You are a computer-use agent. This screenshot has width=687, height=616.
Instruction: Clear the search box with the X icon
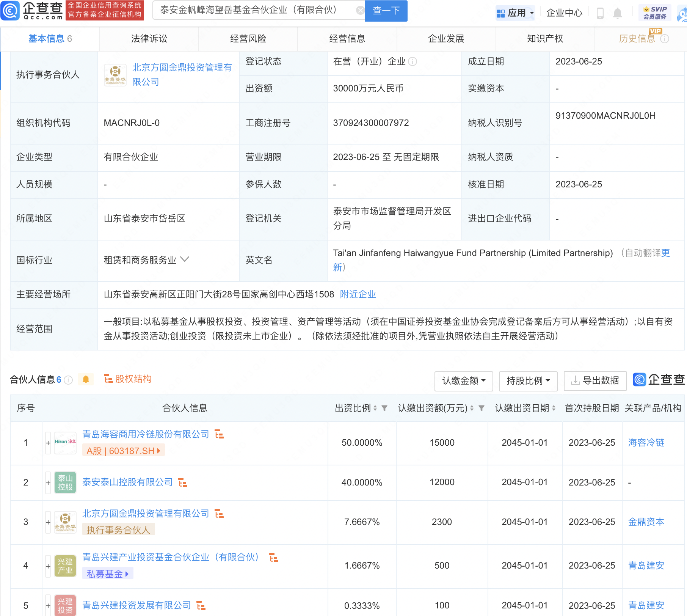[x=360, y=10]
